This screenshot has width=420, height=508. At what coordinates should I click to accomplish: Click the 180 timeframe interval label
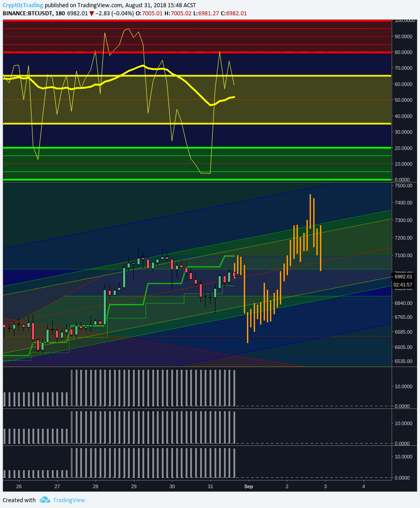point(60,13)
